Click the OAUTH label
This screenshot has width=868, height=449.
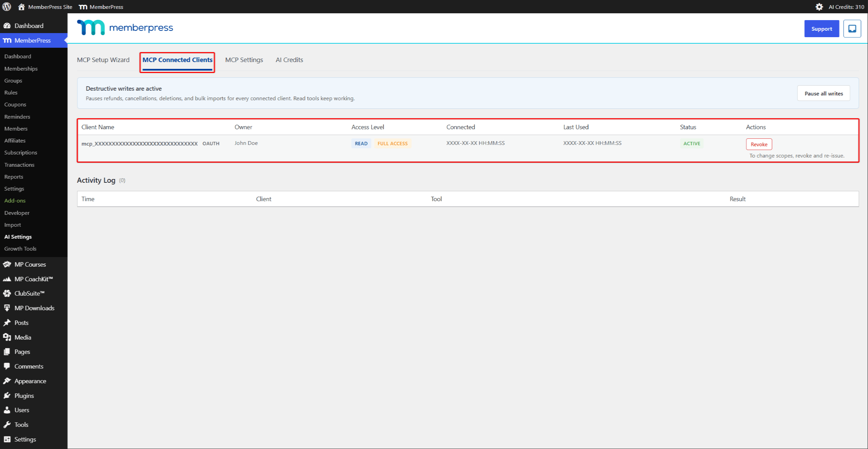coord(211,144)
